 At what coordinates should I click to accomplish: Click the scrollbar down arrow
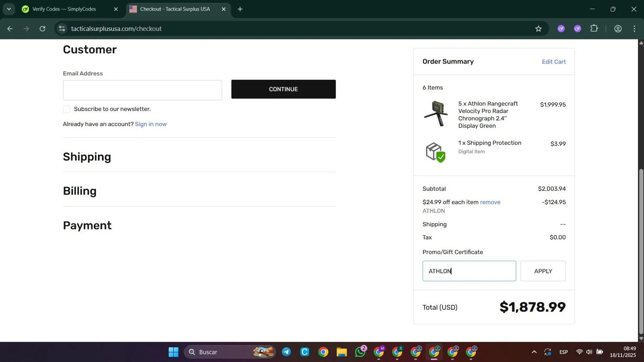point(641,338)
